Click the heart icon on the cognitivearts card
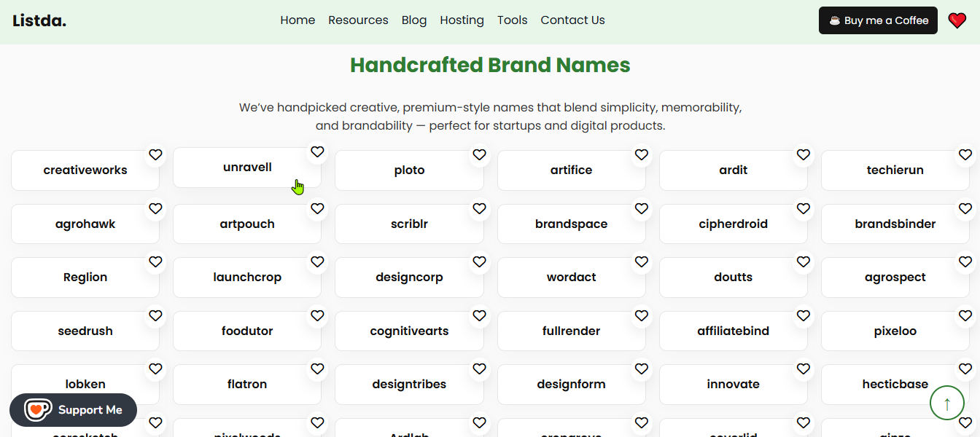 479,315
